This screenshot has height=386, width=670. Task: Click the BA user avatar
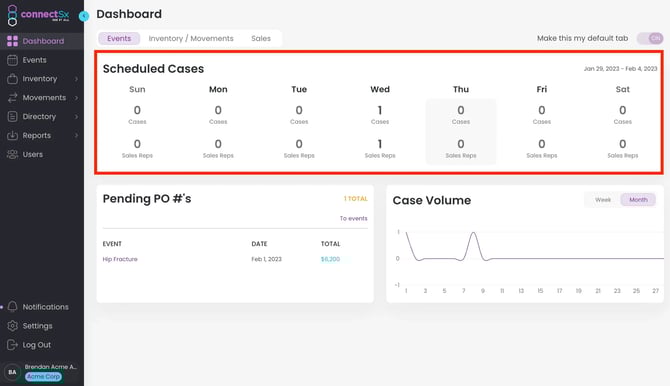coord(12,372)
